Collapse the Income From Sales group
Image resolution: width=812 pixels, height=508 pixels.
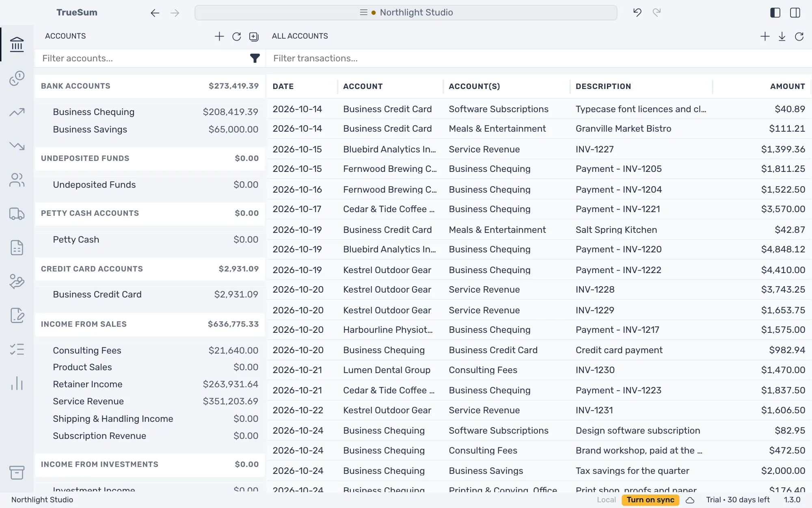tap(150, 324)
